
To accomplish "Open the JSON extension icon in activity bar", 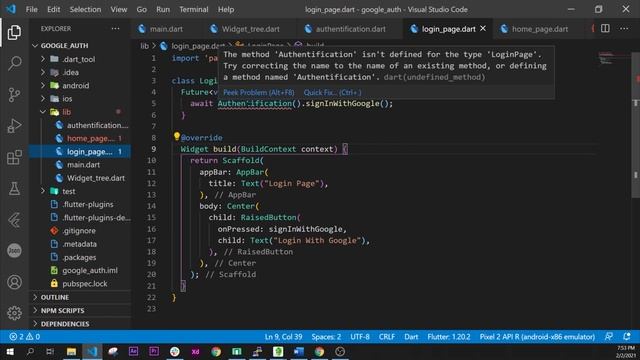I will (x=14, y=251).
